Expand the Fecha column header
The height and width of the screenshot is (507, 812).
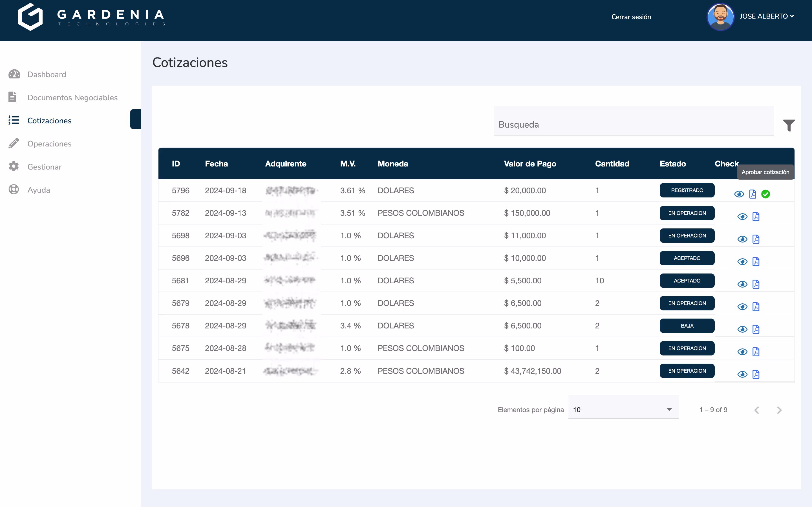(x=217, y=164)
